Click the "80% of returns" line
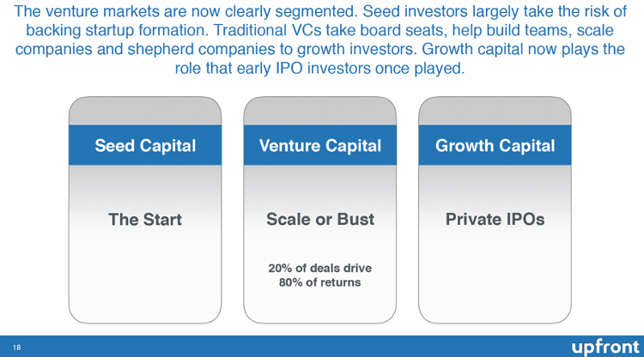The image size is (644, 357). [x=320, y=282]
